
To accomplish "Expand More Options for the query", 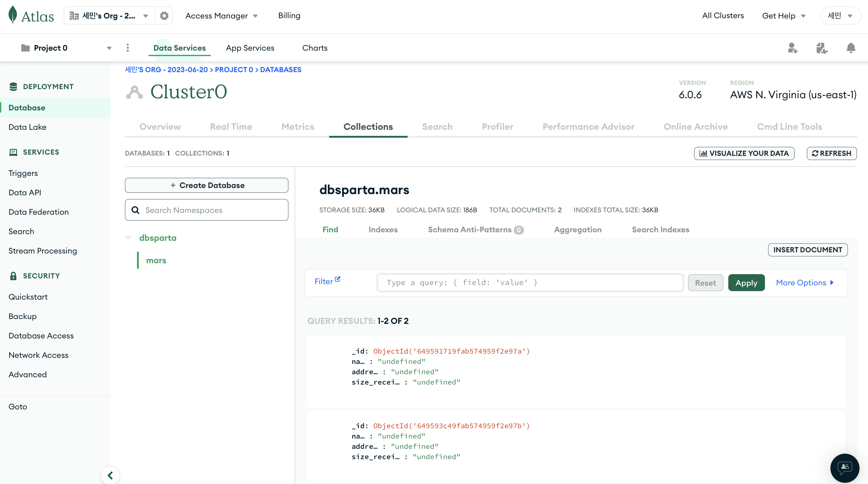I will [805, 282].
